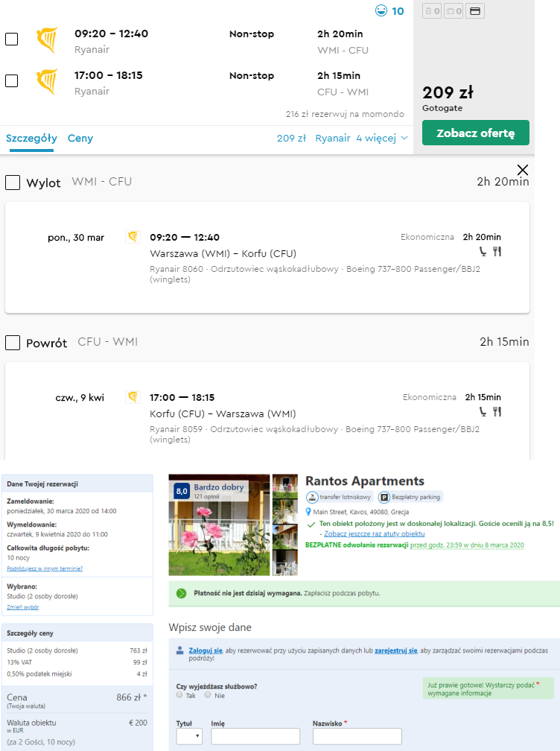
Task: Click the small Ryanair logo beside czw., 9 kwi
Action: click(x=133, y=396)
